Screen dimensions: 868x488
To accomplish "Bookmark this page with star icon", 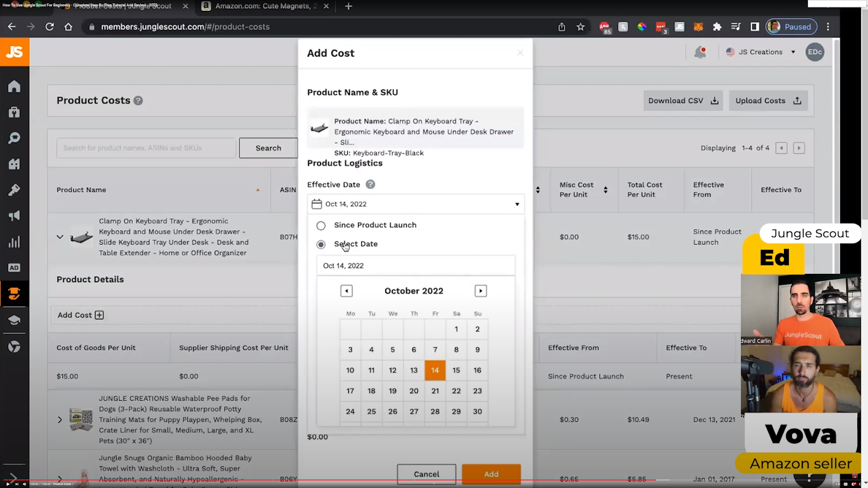I will pos(580,27).
